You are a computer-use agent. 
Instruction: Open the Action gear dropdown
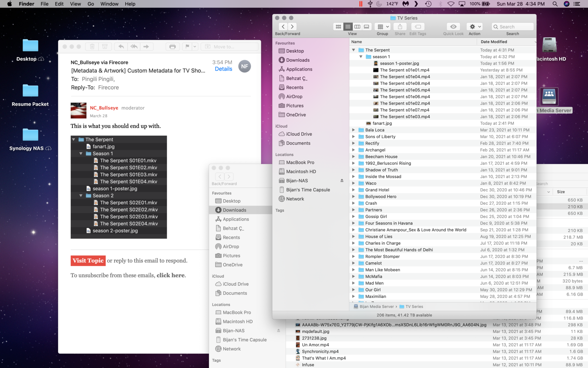tap(475, 27)
